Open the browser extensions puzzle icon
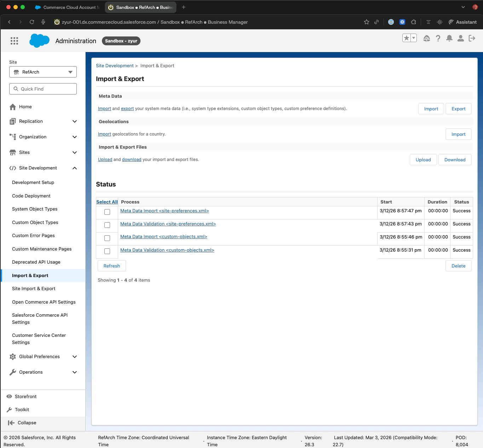Viewport: 483px width, 448px height. point(414,22)
